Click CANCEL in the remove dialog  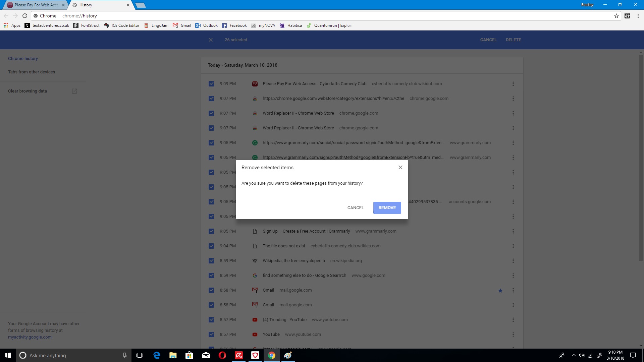355,208
